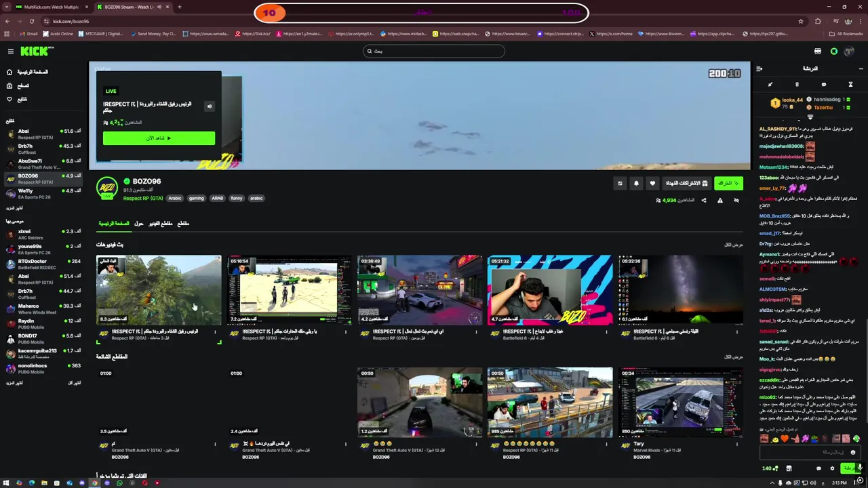Open the live stream thumbnail with tree scene
868x488 pixels.
pos(159,290)
